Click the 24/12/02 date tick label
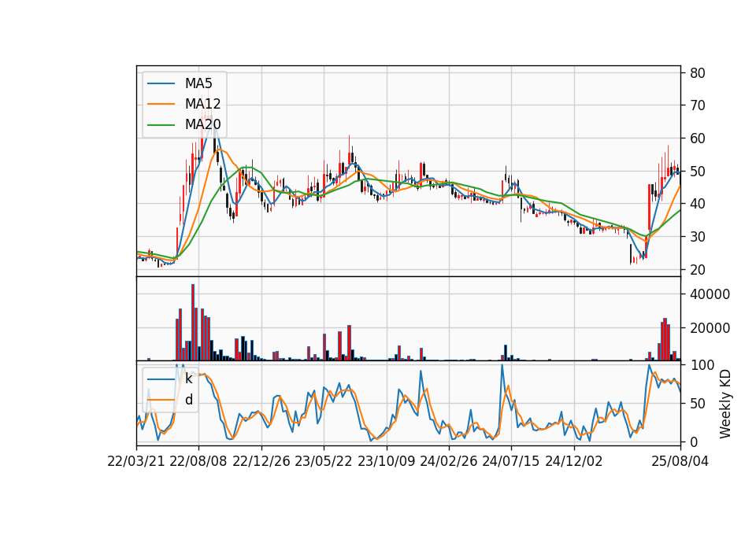 click(574, 461)
